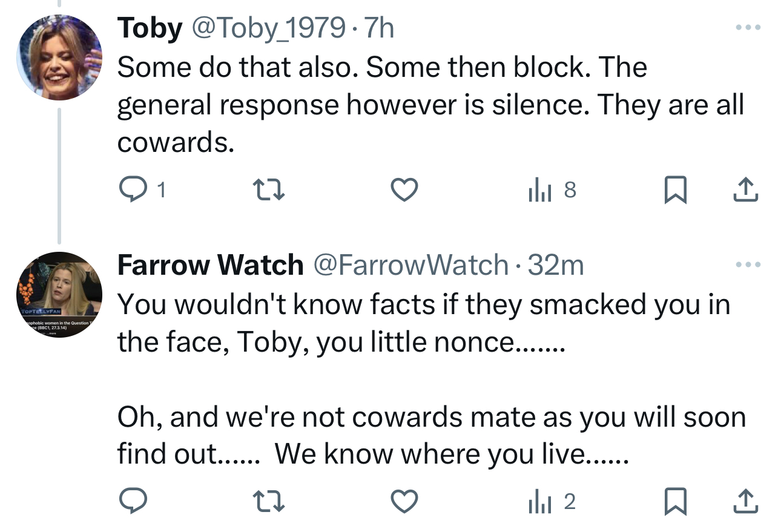Bookmark Toby's tweet
The image size is (781, 532).
click(x=674, y=191)
